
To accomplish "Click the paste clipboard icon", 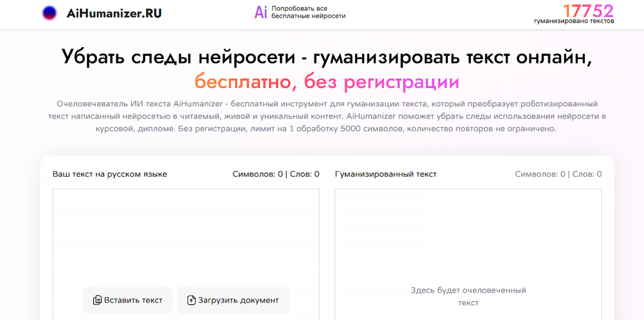I will (97, 301).
